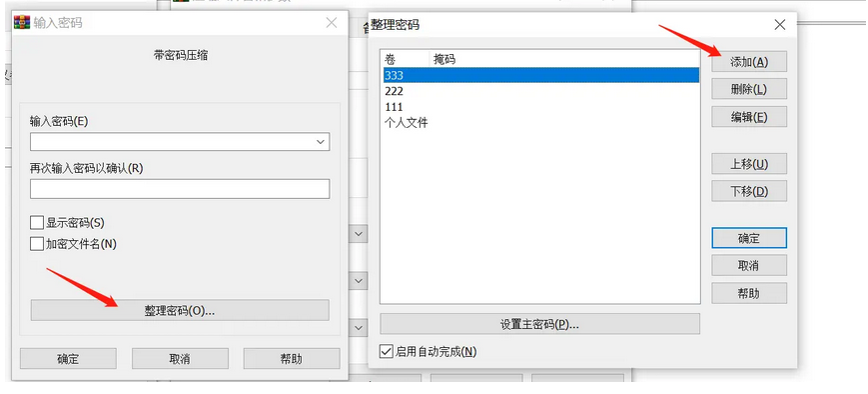The image size is (868, 394).
Task: Click the 再次输入密码以确认(R) input field
Action: tap(180, 189)
